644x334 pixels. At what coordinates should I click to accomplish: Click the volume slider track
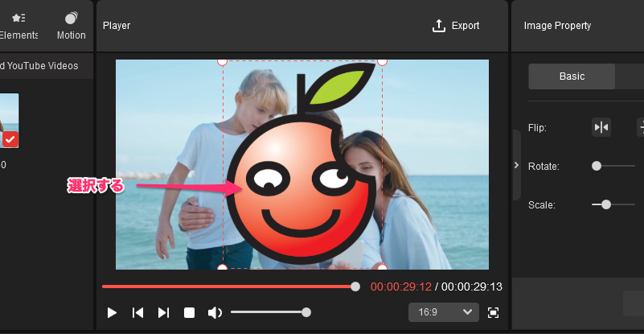point(267,312)
